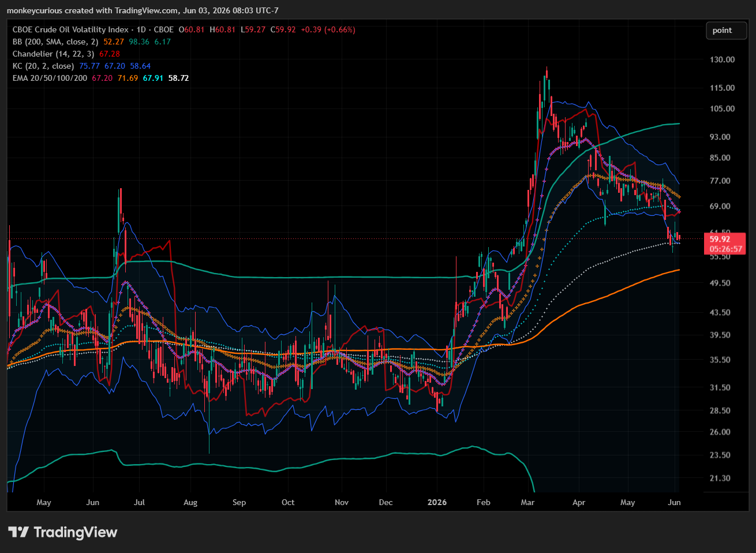The image size is (756, 553).
Task: Click the BB value 98.36
Action: tap(139, 42)
